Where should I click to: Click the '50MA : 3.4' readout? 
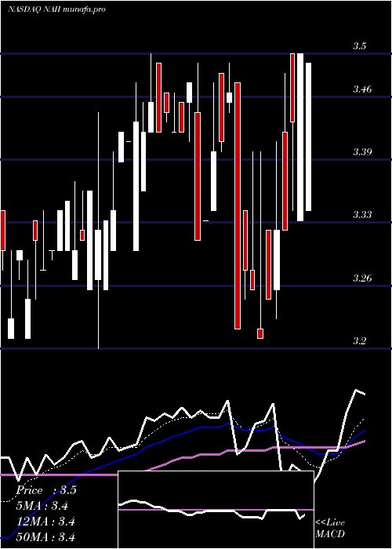tap(46, 536)
